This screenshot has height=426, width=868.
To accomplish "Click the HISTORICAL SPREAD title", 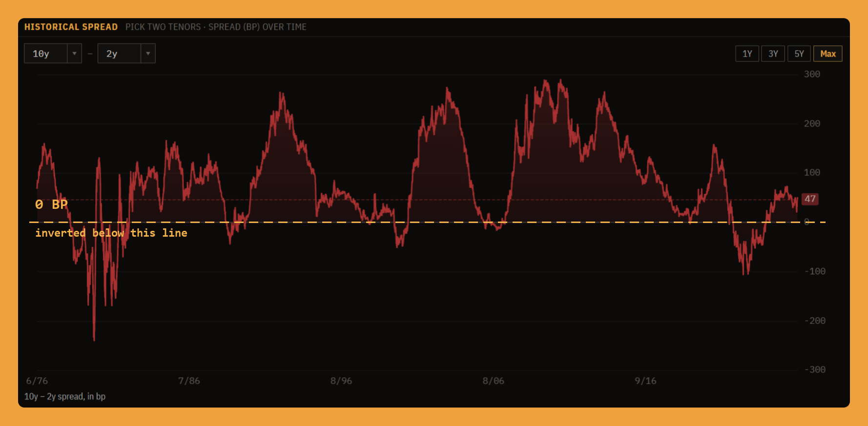I will tap(71, 27).
